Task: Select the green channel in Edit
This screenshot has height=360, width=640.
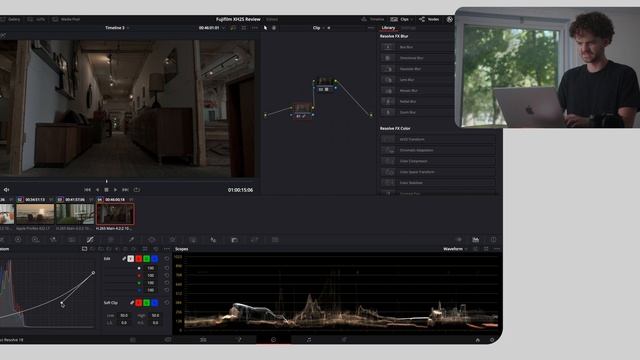Action: 147,259
